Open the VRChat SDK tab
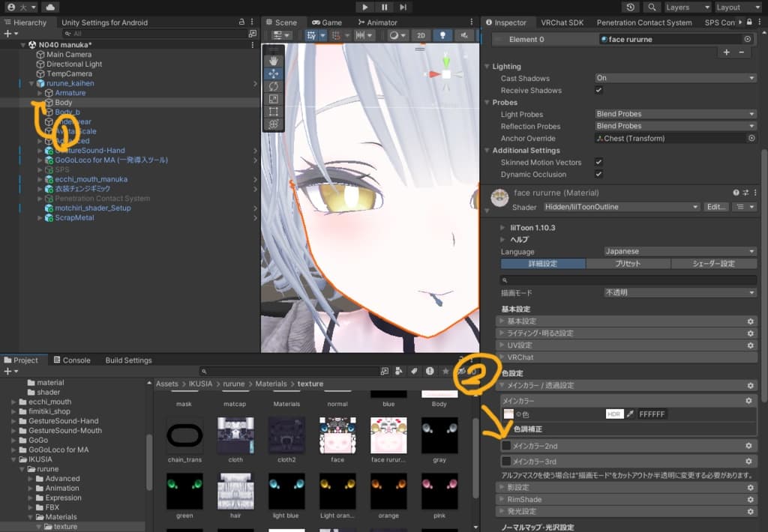 [x=562, y=22]
